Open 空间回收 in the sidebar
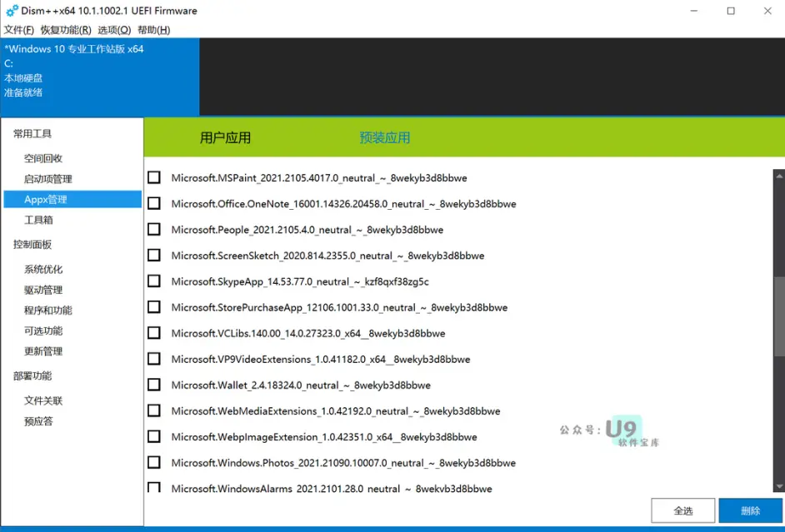Image resolution: width=785 pixels, height=532 pixels. pyautogui.click(x=43, y=158)
